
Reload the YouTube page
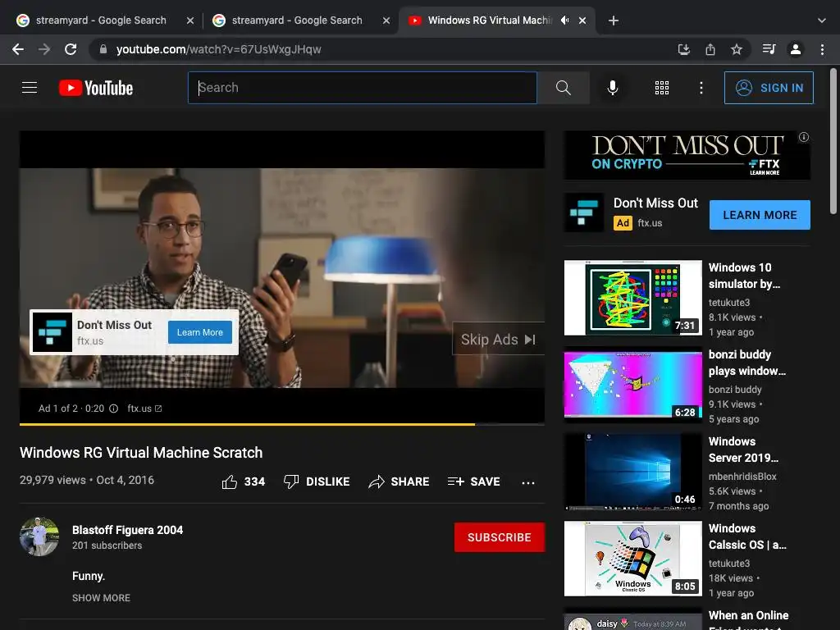71,49
